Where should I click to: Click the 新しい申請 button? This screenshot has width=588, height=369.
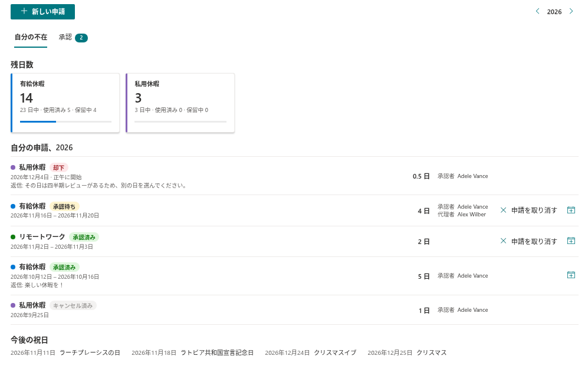(x=42, y=12)
